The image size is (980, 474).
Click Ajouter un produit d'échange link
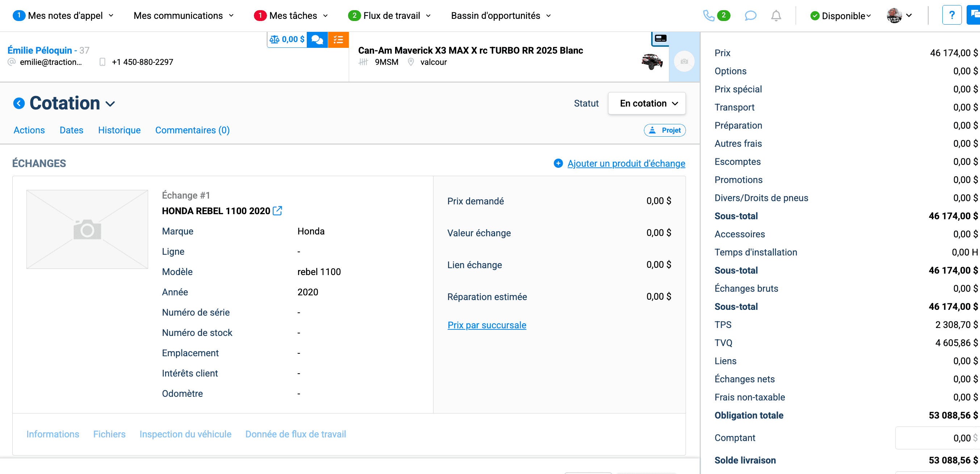point(626,163)
